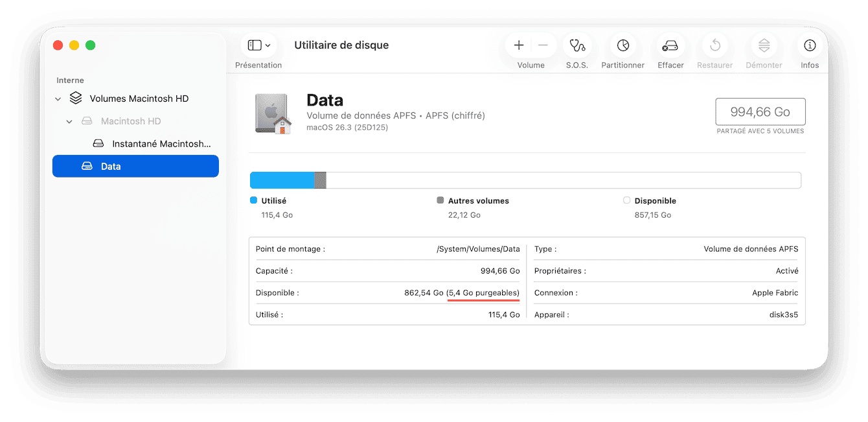Click the 994,66 Go capacity box
Viewport: 868px width, 422px height.
[760, 111]
